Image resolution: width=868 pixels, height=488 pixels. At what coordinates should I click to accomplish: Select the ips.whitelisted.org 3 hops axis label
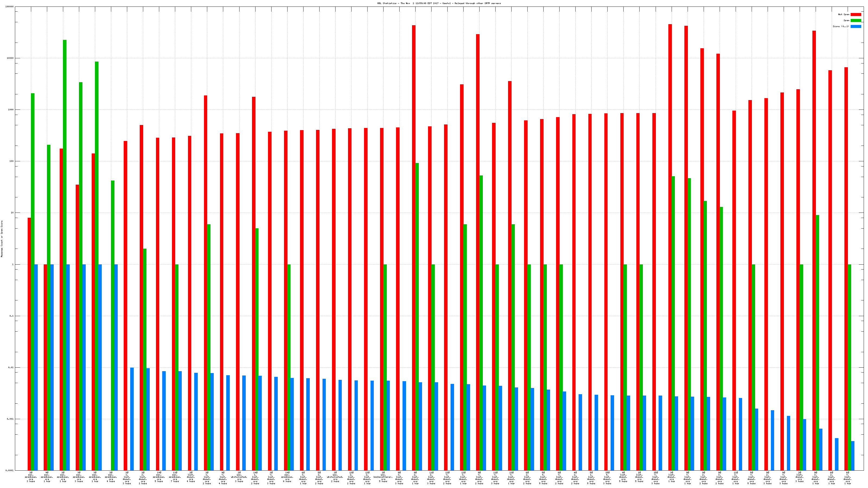click(239, 477)
